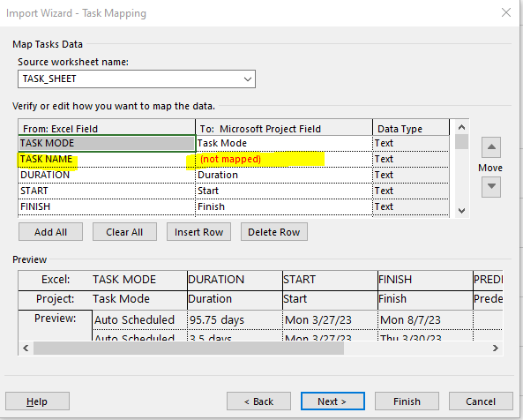Click the preview scroll right arrow

[496, 349]
